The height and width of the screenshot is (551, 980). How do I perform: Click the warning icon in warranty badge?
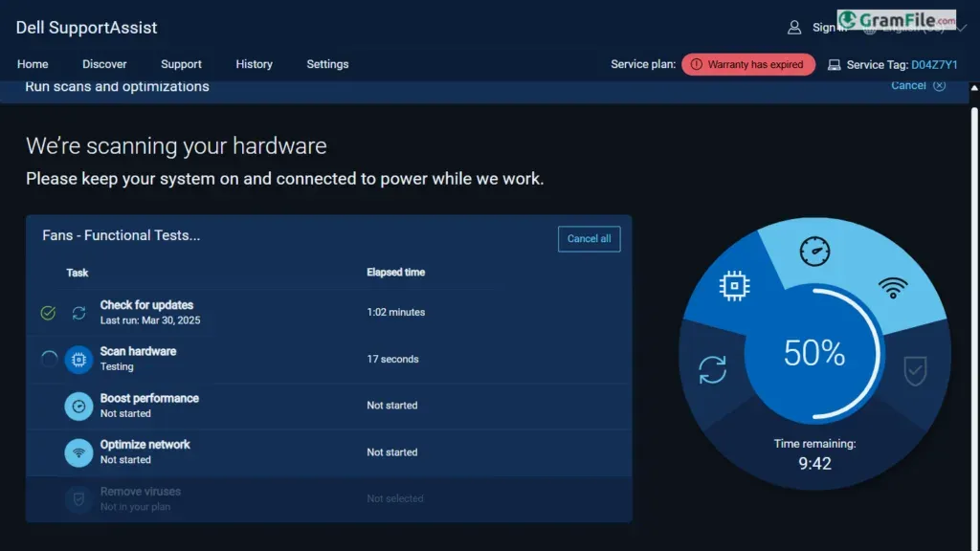(x=697, y=64)
